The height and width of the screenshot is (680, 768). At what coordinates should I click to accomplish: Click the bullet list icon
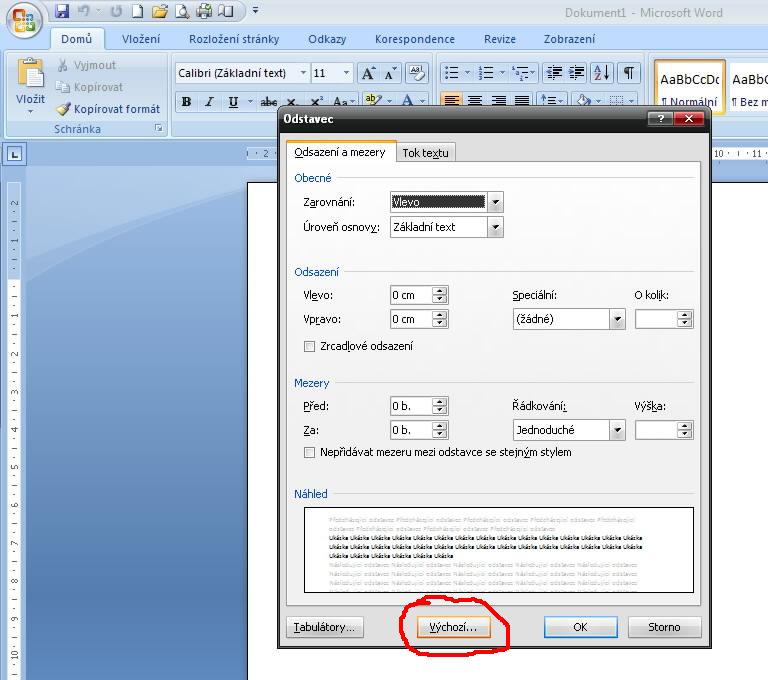(x=453, y=73)
